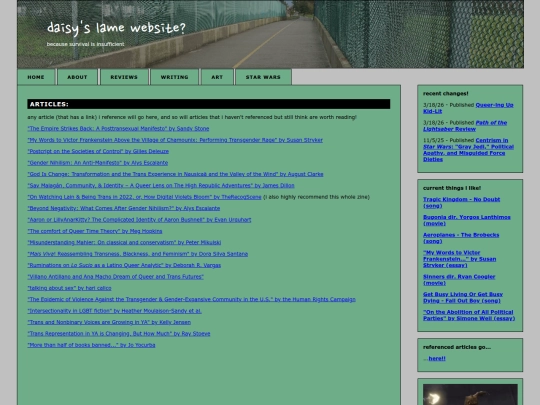Screen dimensions: 540x405
Task: Click the "here!!" referenced articles link
Action: point(437,359)
